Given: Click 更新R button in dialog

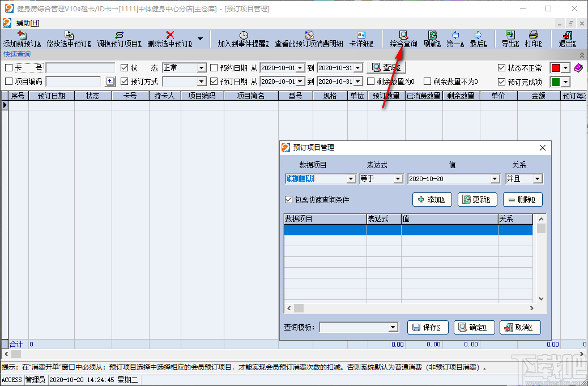Looking at the screenshot, I should (x=478, y=199).
